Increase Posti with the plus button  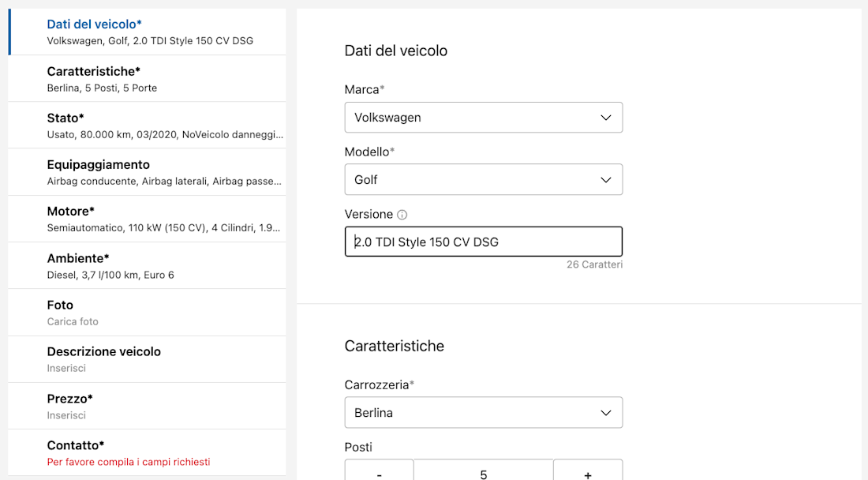pyautogui.click(x=588, y=474)
